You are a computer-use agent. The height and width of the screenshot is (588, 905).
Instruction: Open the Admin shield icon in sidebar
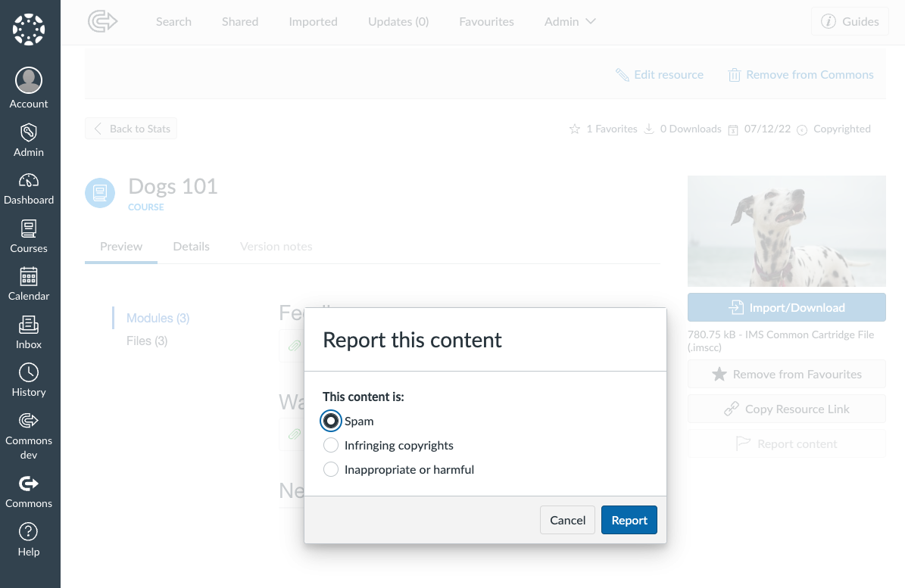tap(29, 132)
